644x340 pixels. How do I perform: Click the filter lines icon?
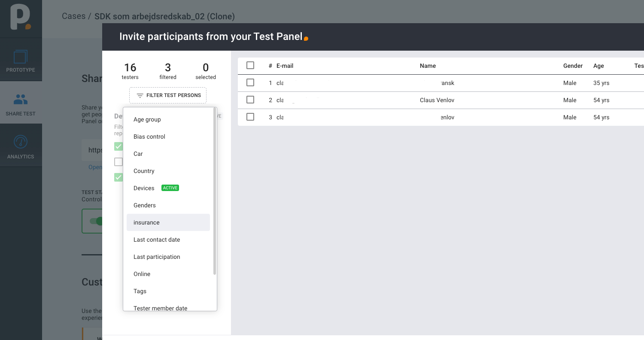pos(140,95)
